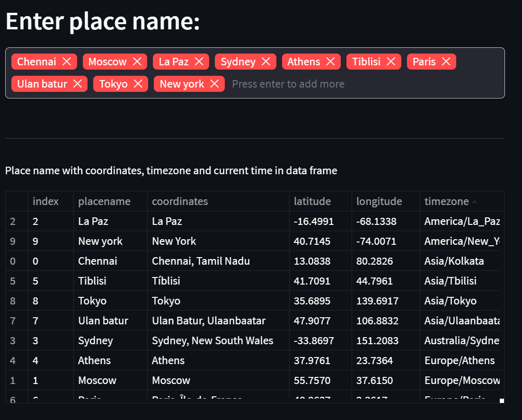
Task: Delete the Tiblisi tag via its X icon
Action: [391, 61]
